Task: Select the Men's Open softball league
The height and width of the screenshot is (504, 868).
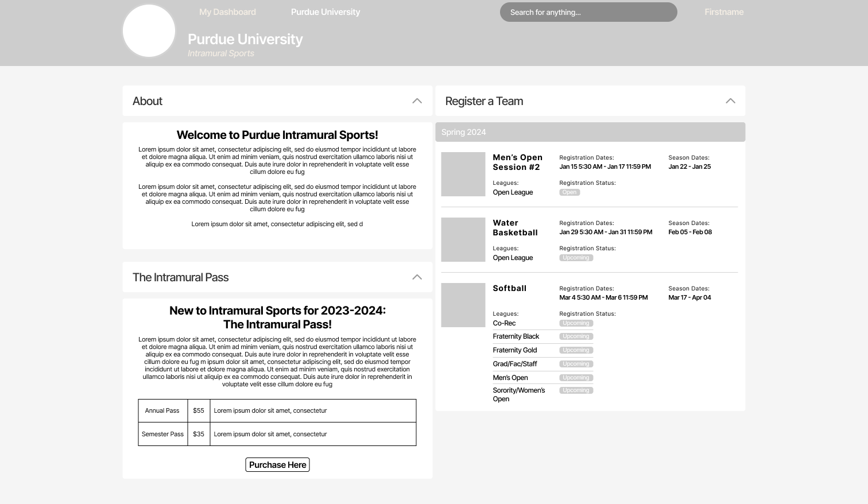Action: coord(510,378)
